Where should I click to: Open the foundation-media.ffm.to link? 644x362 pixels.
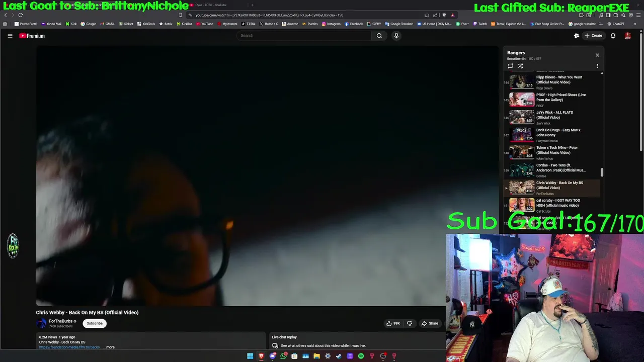pos(69,347)
